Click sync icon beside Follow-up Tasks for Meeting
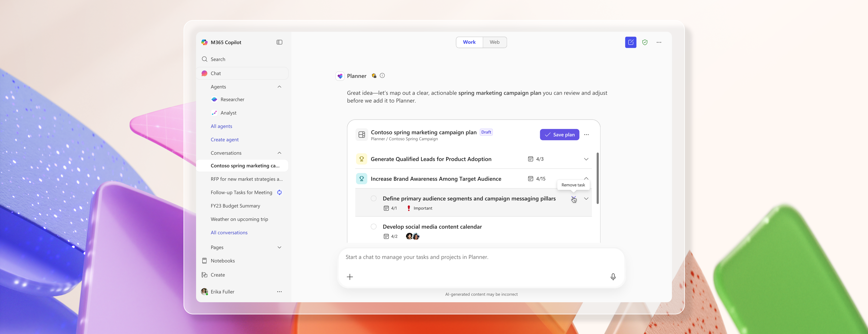Viewport: 868px width, 334px height. pyautogui.click(x=279, y=192)
